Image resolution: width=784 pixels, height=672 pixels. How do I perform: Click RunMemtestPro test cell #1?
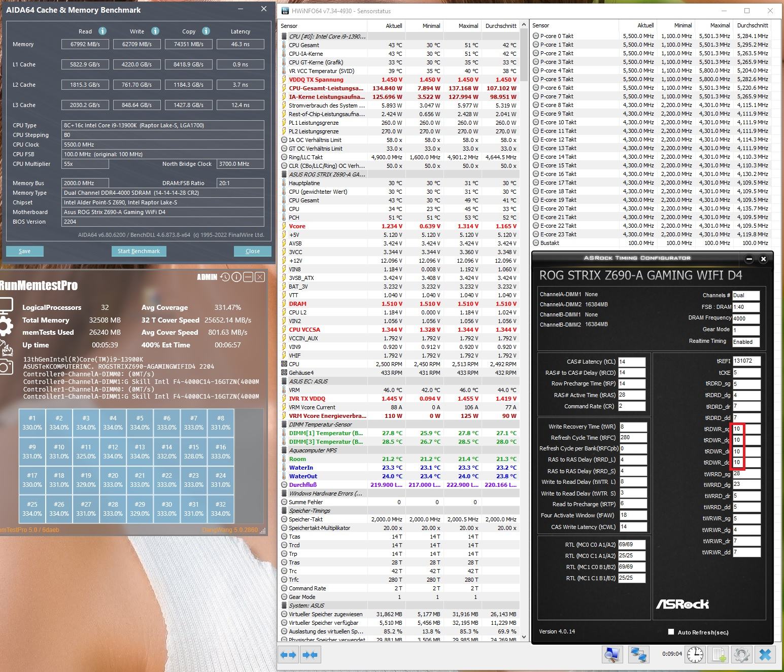click(x=32, y=423)
